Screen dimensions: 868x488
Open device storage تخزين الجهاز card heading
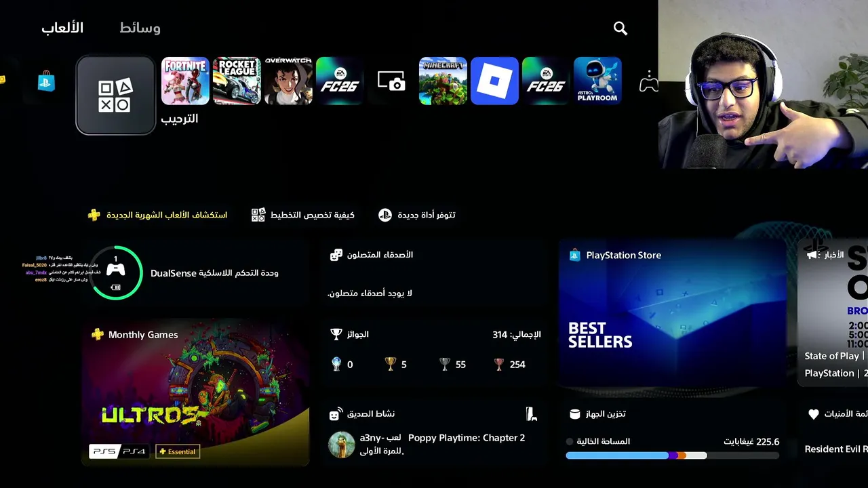coord(606,413)
